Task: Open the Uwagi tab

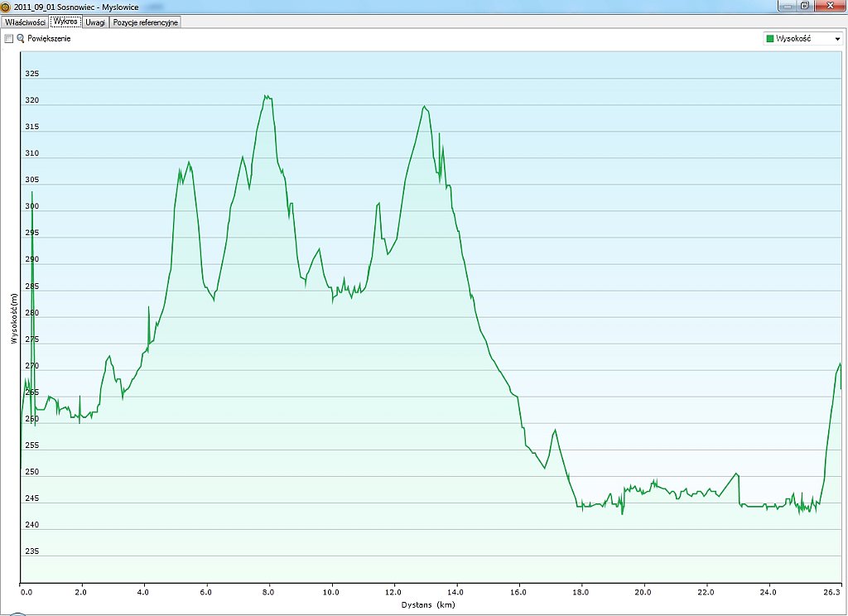Action: coord(95,22)
